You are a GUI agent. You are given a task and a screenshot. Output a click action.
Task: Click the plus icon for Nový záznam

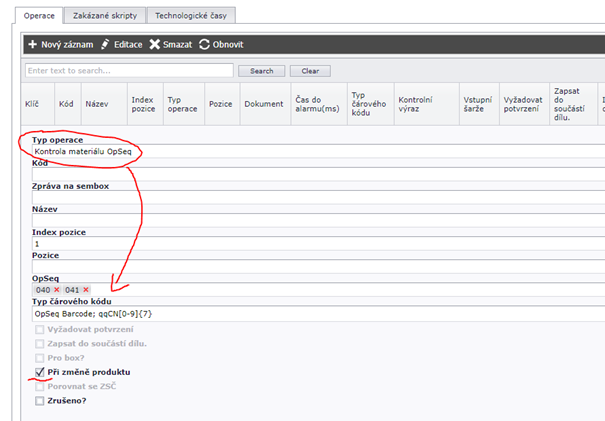[33, 45]
